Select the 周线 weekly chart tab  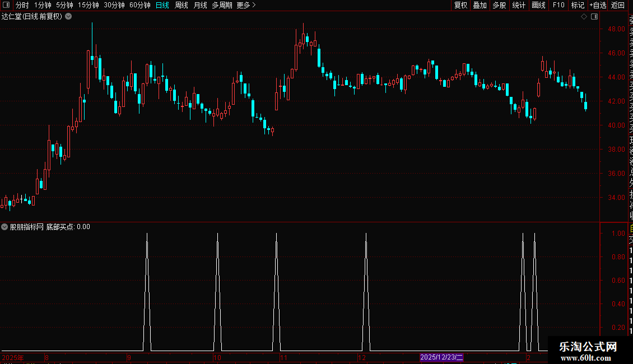(181, 5)
